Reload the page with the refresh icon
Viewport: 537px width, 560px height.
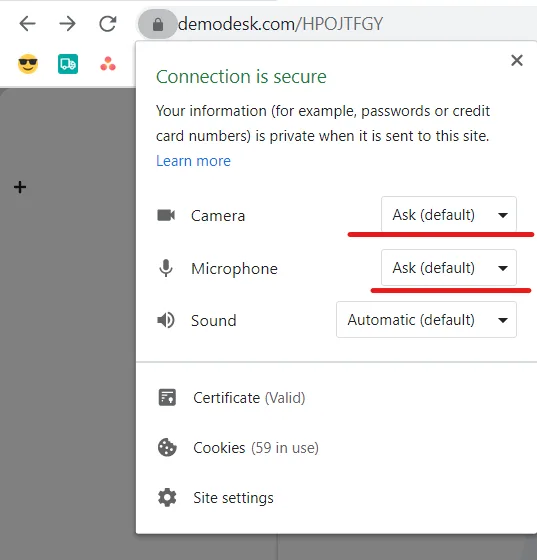(x=107, y=24)
